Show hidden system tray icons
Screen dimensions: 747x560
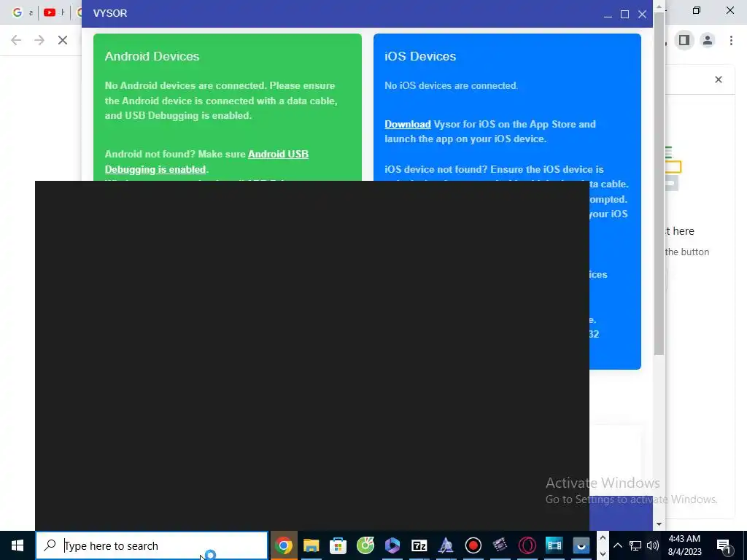tap(617, 545)
